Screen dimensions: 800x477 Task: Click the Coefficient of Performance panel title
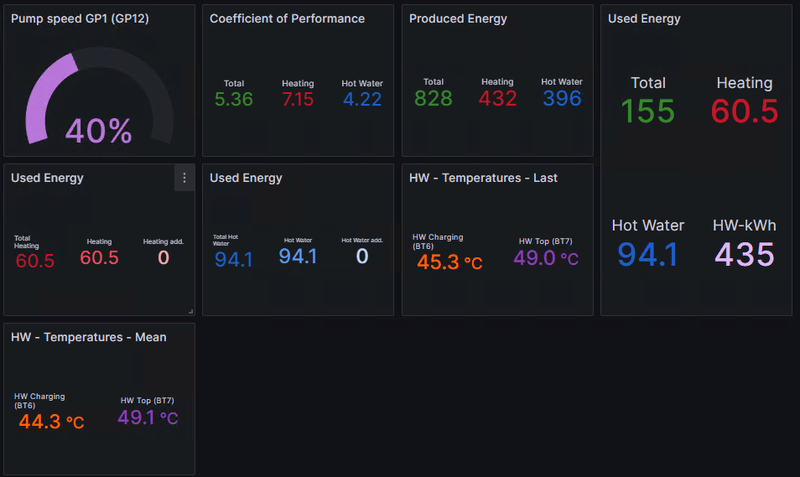(287, 19)
